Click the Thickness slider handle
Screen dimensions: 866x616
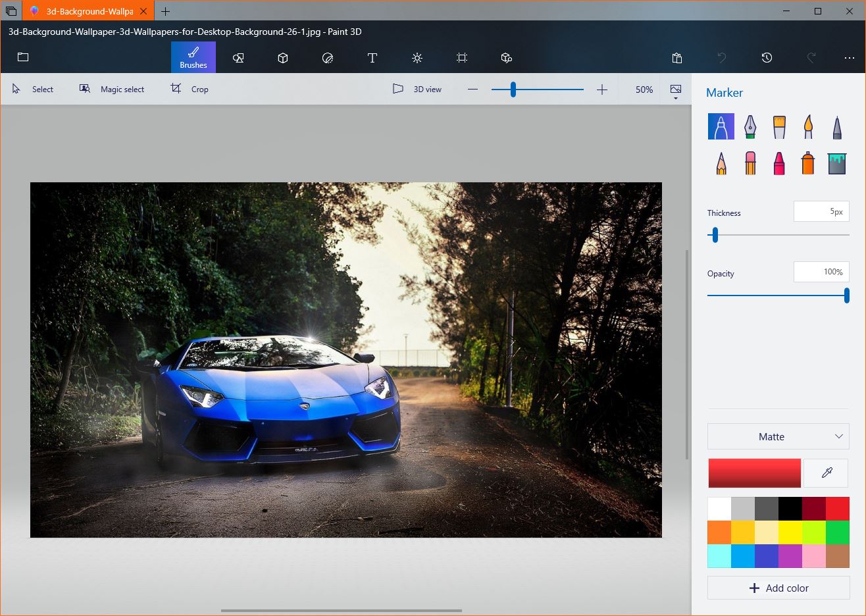point(715,235)
